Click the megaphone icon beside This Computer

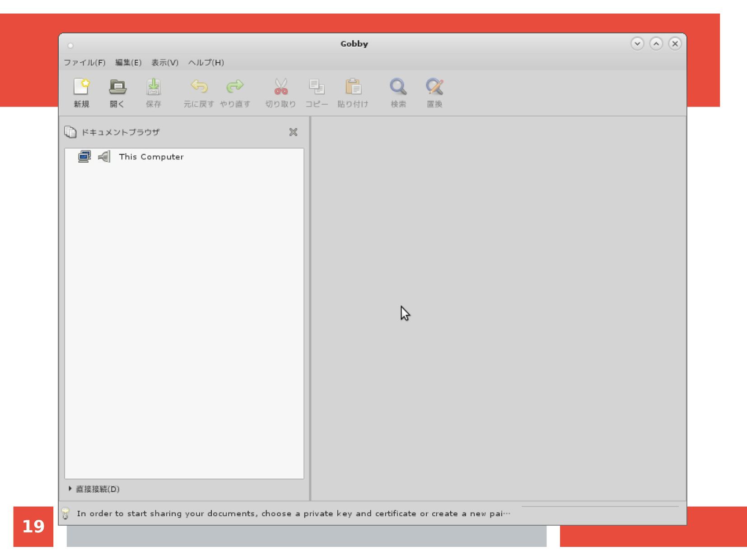tap(104, 157)
